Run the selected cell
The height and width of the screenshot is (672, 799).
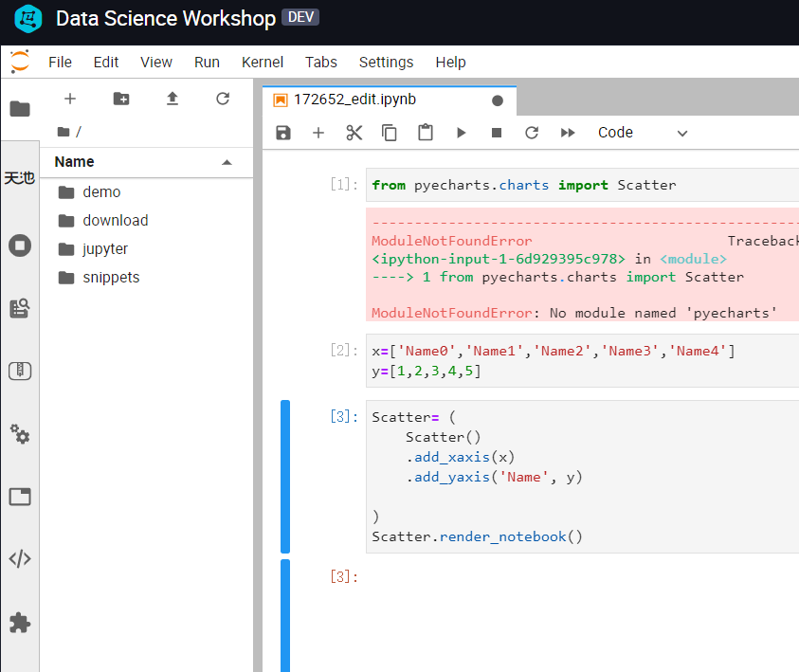(x=462, y=133)
